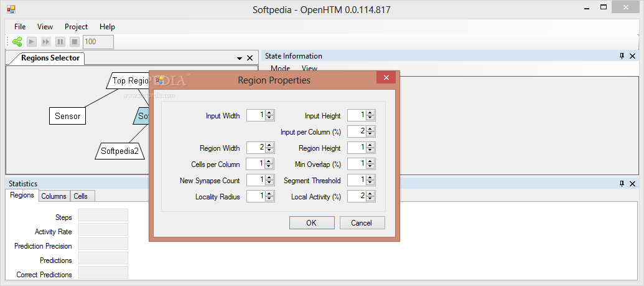The height and width of the screenshot is (286, 644).
Task: Click the Region Properties dialog title icon
Action: pyautogui.click(x=160, y=80)
